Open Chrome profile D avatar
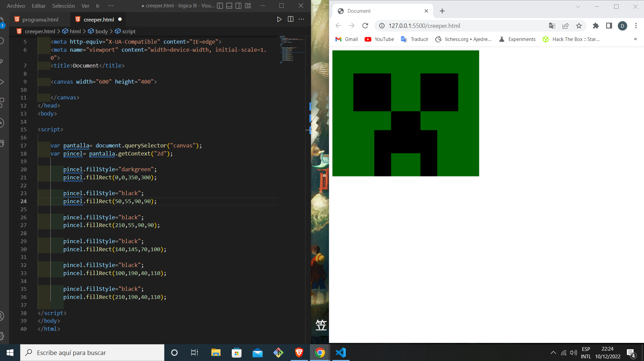 (x=623, y=26)
